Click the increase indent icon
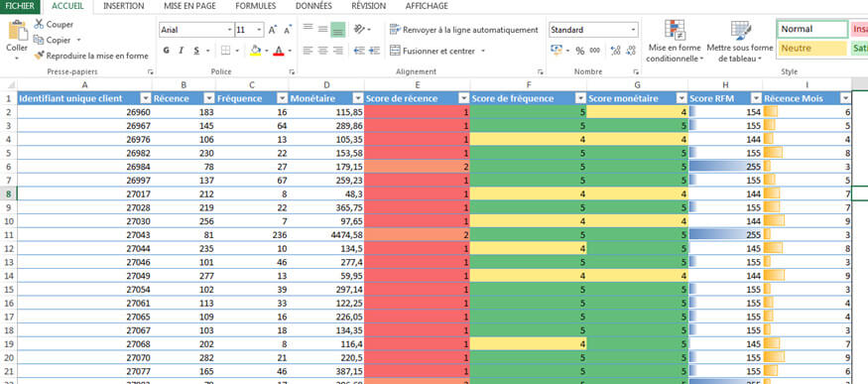Viewport: 868px width, 384px height. click(374, 51)
